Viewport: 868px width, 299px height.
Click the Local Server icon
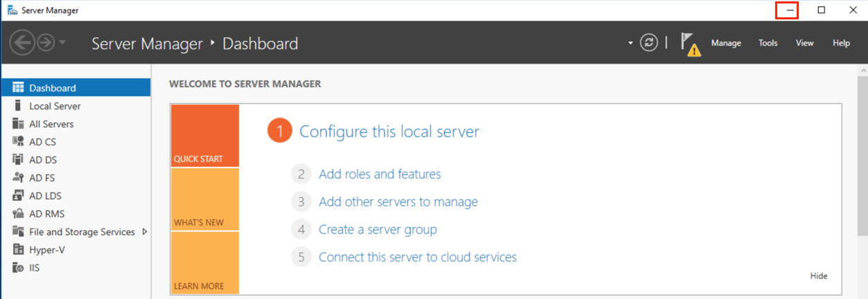click(x=19, y=106)
